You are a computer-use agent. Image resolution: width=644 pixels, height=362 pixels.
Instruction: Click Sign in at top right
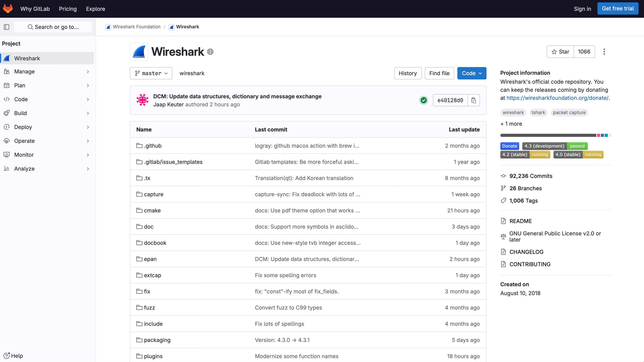tap(583, 9)
